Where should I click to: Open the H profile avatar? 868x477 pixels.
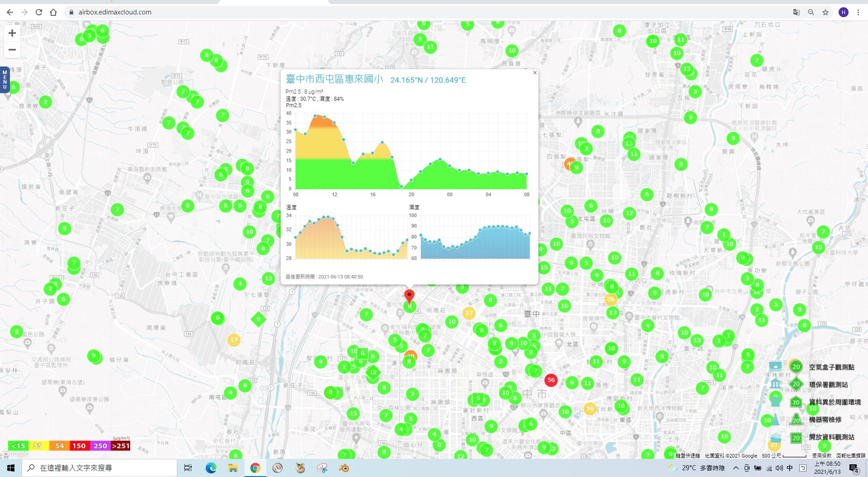[x=843, y=12]
